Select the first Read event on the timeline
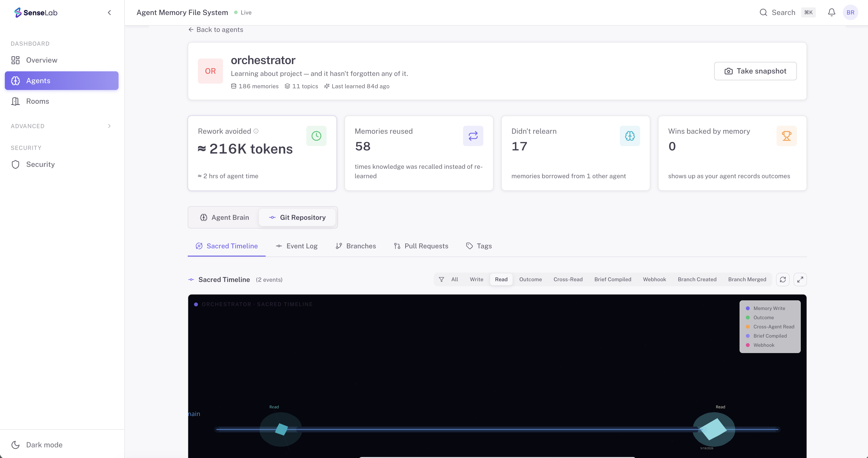 281,429
